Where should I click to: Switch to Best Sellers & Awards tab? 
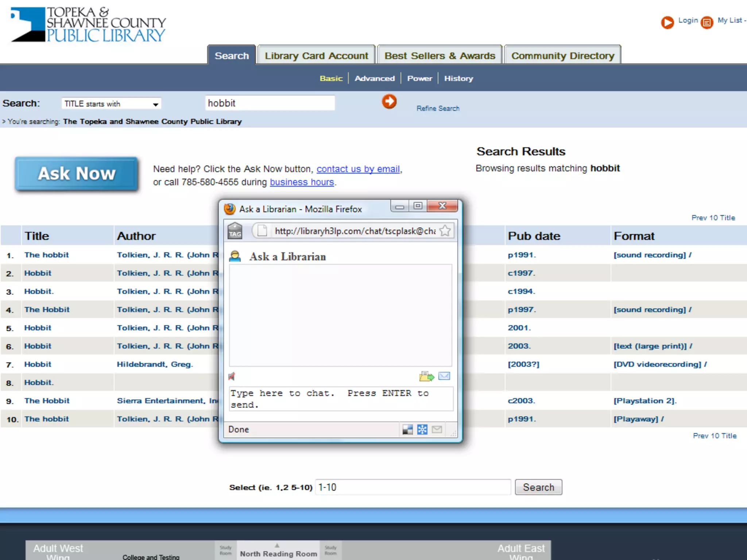[440, 56]
